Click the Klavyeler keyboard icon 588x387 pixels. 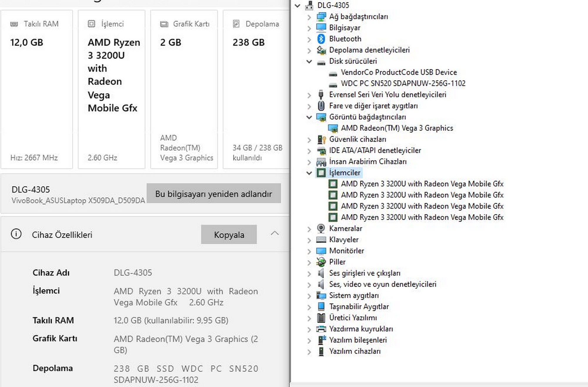321,240
